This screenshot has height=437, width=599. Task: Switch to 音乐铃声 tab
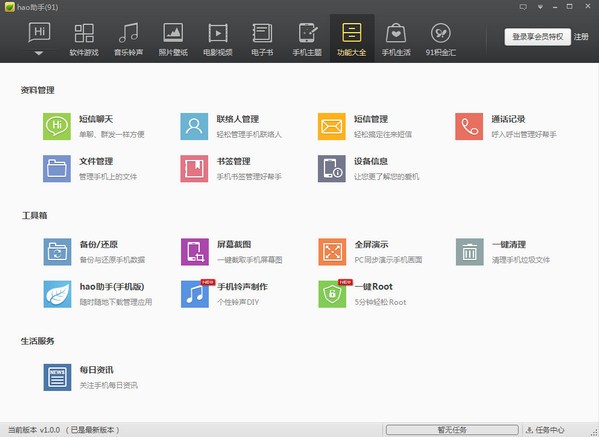129,39
